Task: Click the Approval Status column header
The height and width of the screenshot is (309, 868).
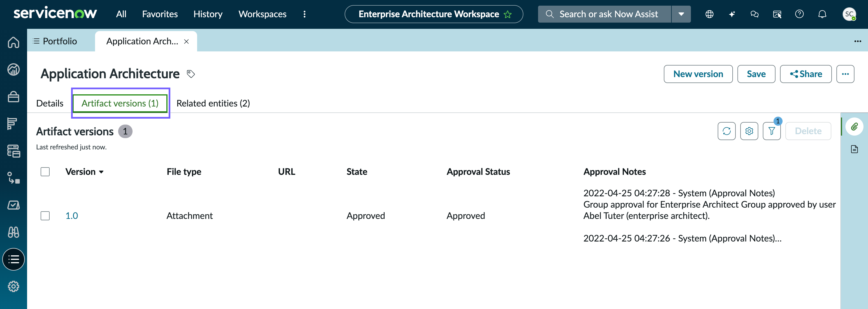Action: [478, 172]
